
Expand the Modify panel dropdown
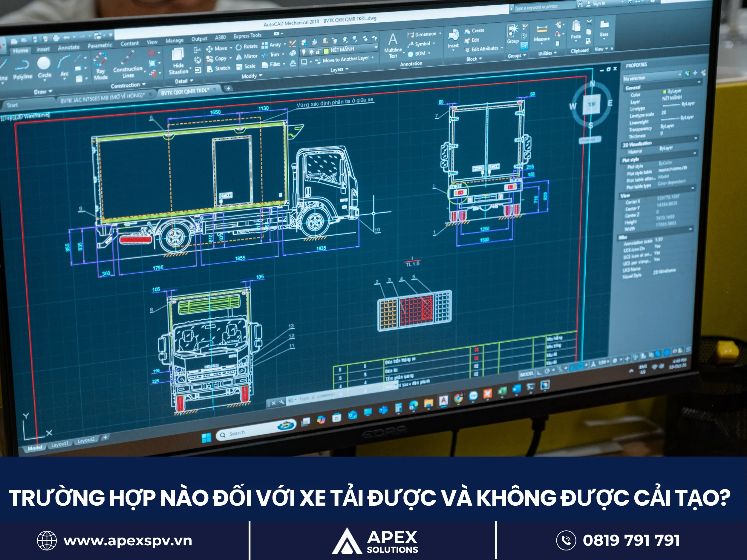[261, 76]
